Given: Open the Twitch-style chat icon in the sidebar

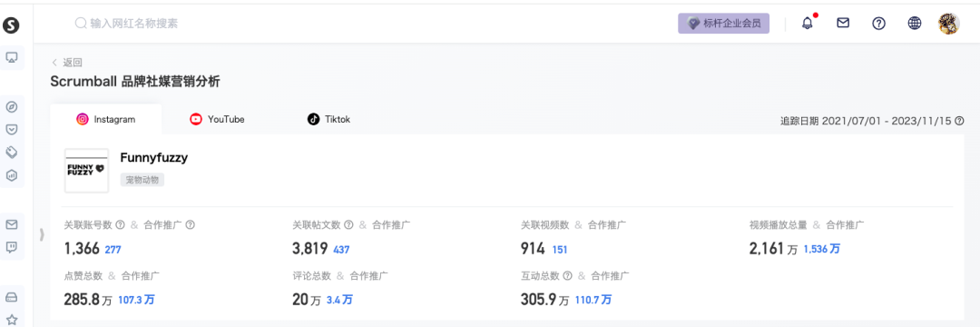Looking at the screenshot, I should 11,247.
